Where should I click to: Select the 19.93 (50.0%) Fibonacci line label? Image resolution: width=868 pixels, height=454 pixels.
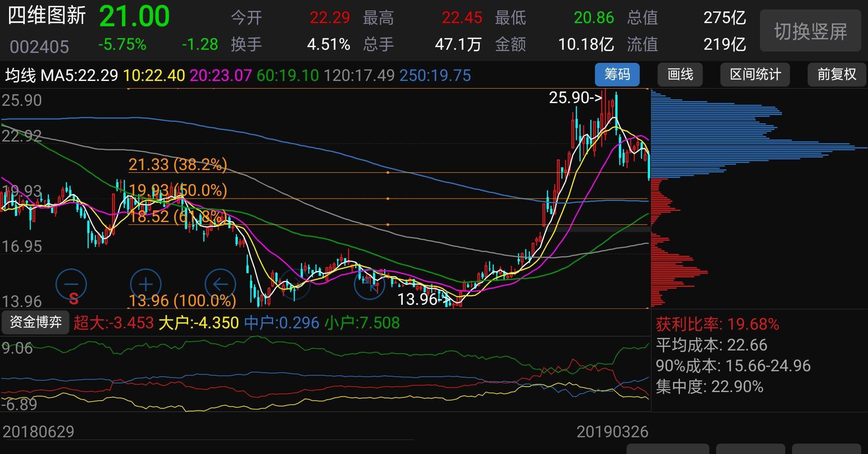[178, 190]
